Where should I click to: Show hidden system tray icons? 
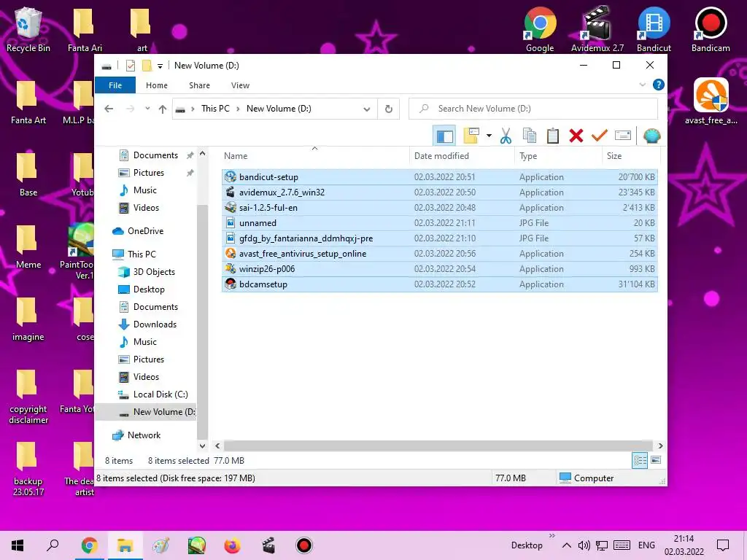tap(566, 545)
